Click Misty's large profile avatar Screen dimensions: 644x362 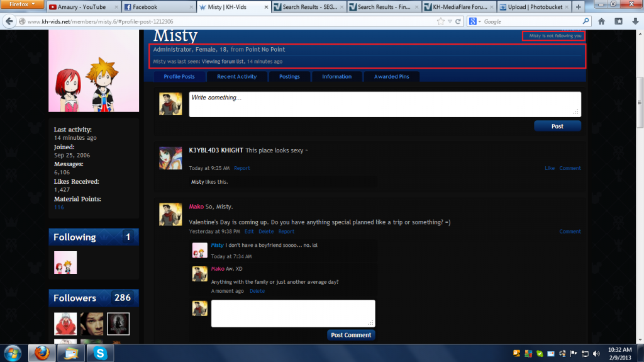pyautogui.click(x=94, y=71)
